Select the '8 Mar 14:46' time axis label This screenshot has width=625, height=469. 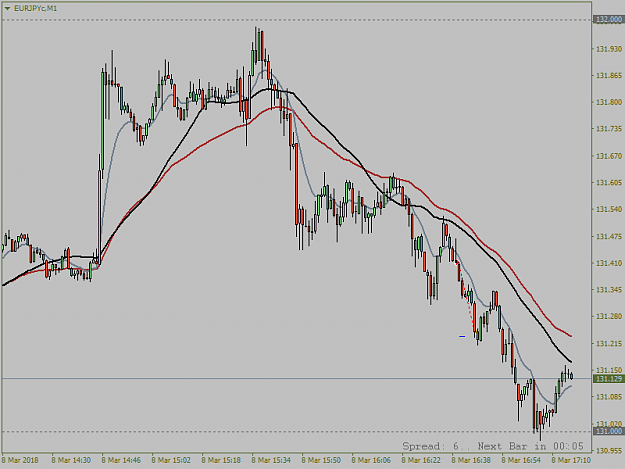[121, 460]
